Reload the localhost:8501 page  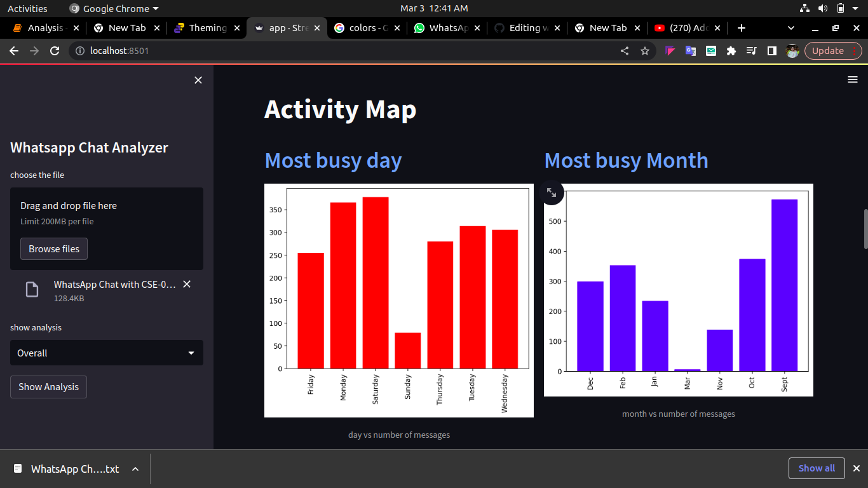tap(54, 50)
